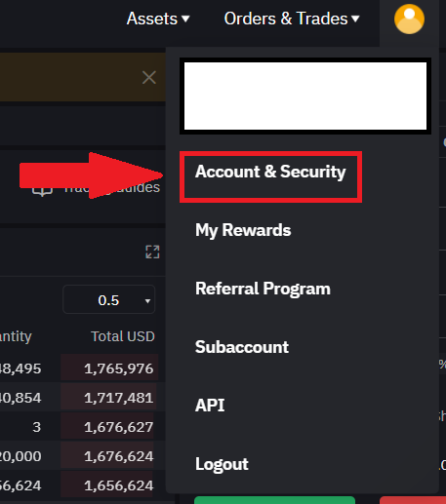Image resolution: width=446 pixels, height=504 pixels.
Task: Select Subaccount from the profile menu
Action: click(242, 347)
